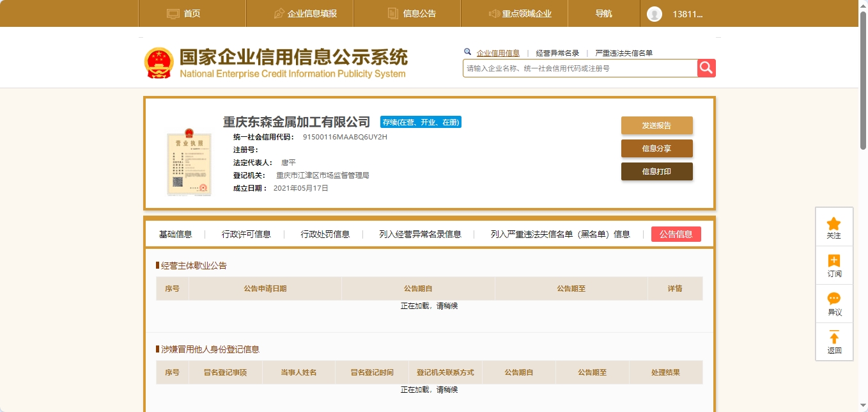Image resolution: width=868 pixels, height=412 pixels.
Task: Switch to the 行政处罚信息 tab
Action: 325,234
